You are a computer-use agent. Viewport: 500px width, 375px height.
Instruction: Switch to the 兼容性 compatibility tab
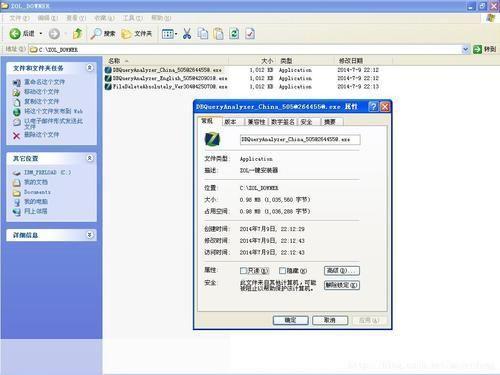coord(256,122)
